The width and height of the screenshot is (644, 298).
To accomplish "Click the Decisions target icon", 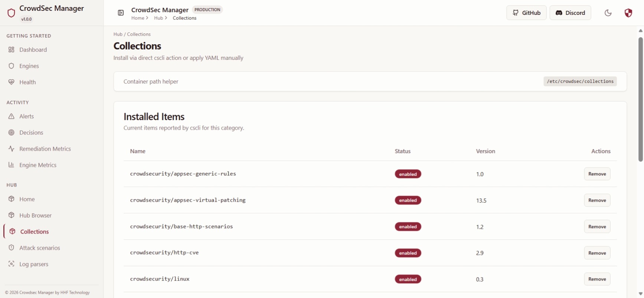I will [12, 133].
